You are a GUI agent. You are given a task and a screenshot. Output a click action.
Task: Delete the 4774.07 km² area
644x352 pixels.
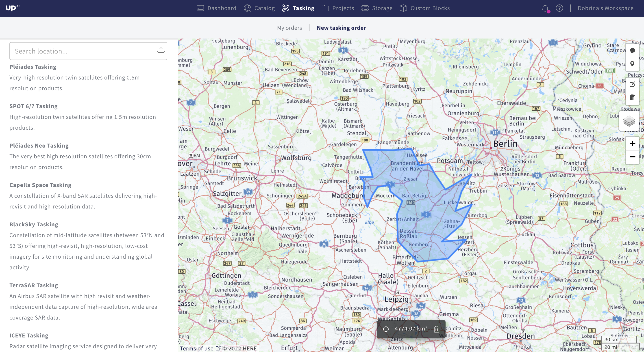(437, 329)
